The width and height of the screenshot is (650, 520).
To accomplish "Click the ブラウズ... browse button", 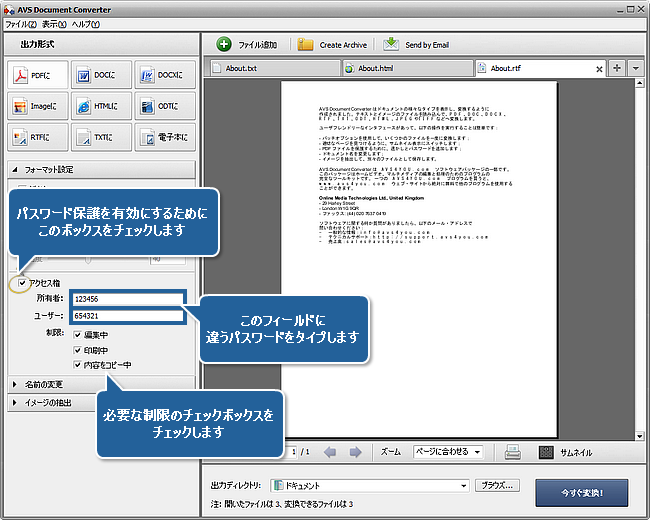I will point(497,486).
